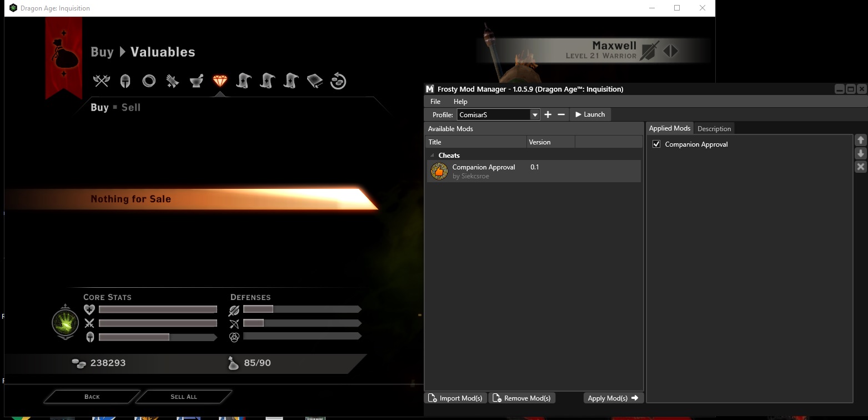Click Apply Mod(s) button
The image size is (868, 420).
point(613,398)
